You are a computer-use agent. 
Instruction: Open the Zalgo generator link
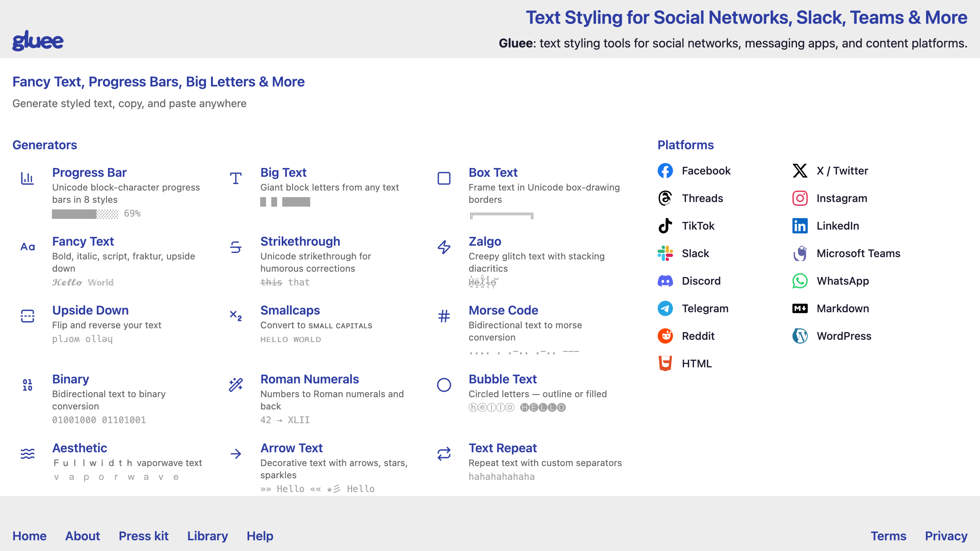coord(485,241)
